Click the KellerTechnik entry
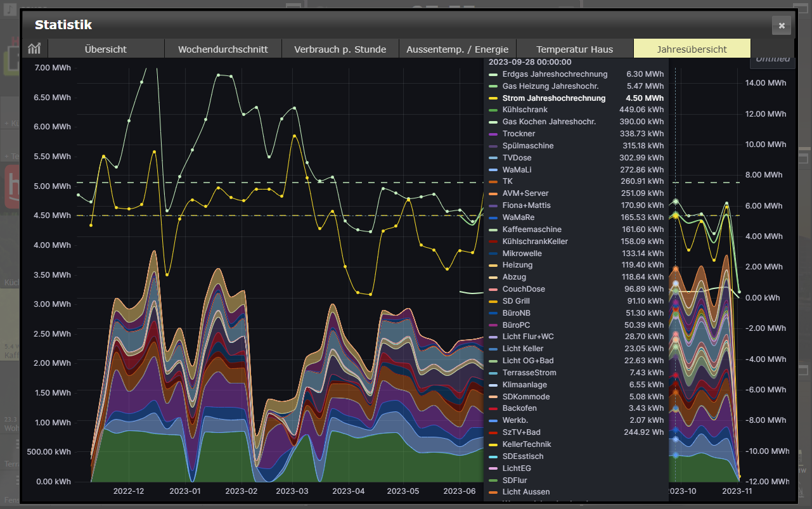812x509 pixels. point(576,444)
